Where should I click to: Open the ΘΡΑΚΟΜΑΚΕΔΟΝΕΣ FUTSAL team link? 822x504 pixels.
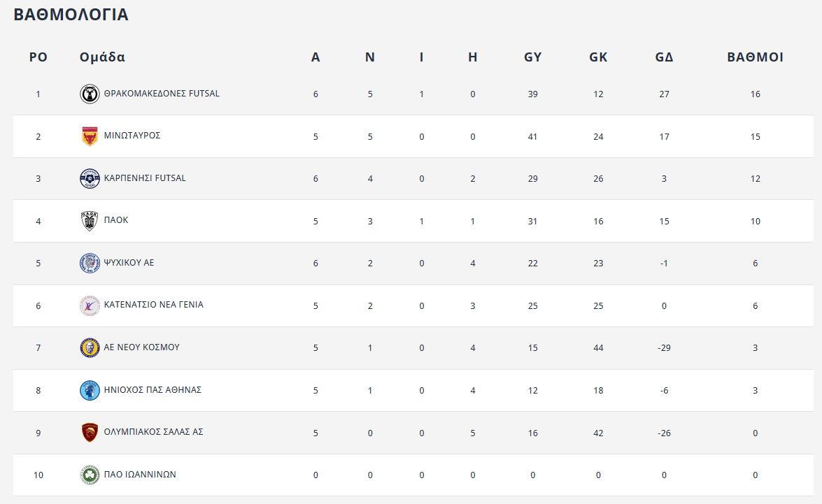162,94
